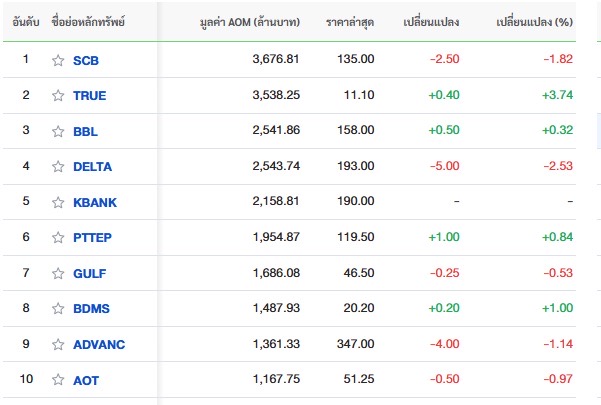Toggle the favorite star for TRUE
This screenshot has width=601, height=405.
tap(58, 95)
